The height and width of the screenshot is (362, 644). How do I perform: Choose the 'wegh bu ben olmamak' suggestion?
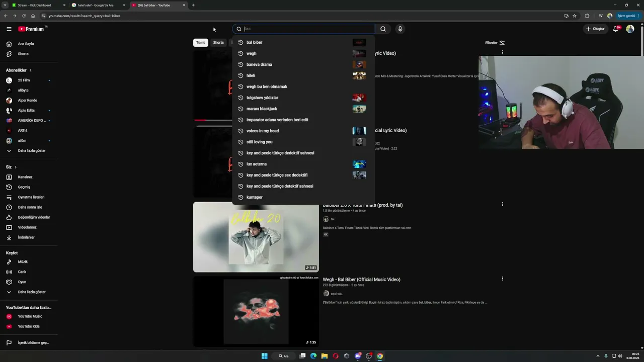tap(303, 86)
